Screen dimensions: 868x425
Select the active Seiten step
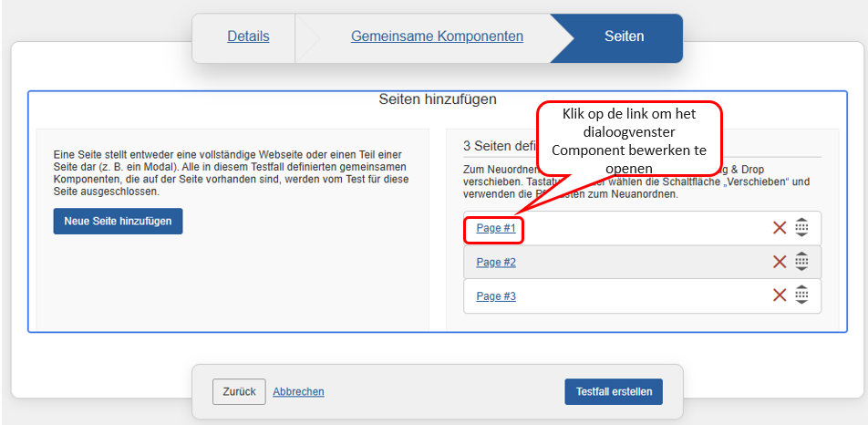pyautogui.click(x=624, y=36)
